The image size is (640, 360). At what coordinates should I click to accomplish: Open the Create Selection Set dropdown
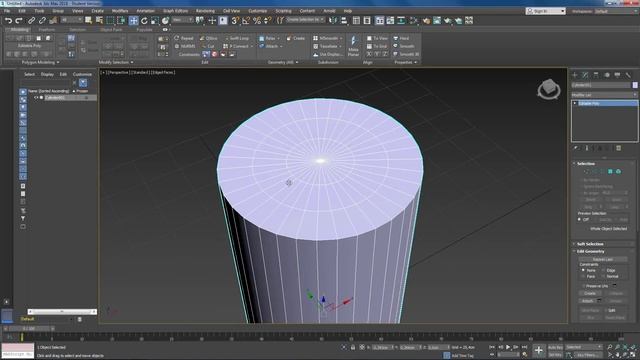click(305, 20)
